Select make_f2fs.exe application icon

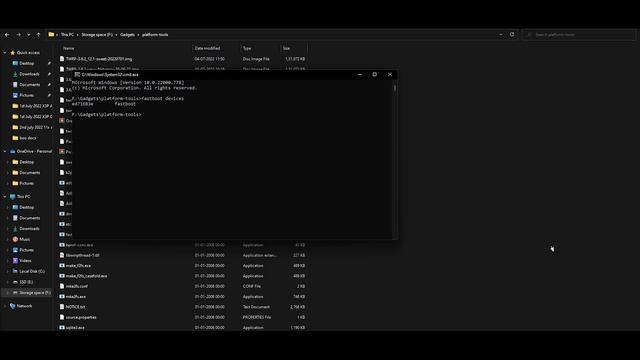62,265
